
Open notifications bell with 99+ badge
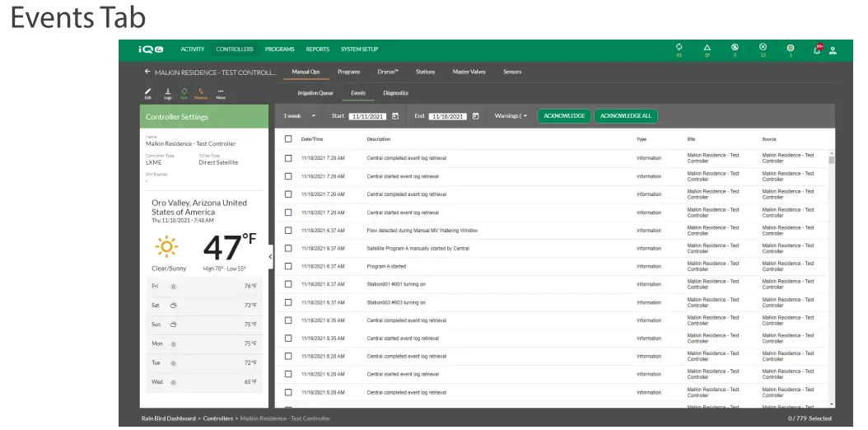[818, 49]
